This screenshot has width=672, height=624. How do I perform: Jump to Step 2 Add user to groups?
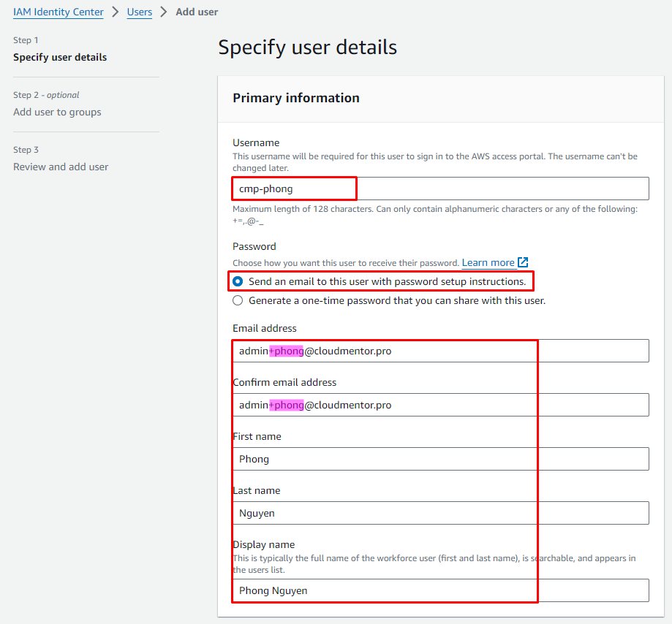(57, 112)
